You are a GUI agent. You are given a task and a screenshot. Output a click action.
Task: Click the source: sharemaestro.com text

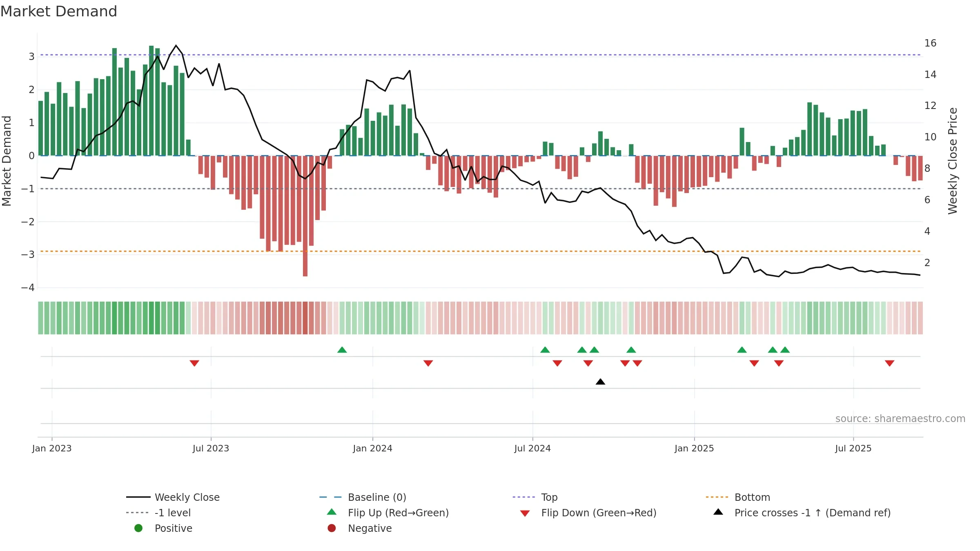[x=900, y=419]
